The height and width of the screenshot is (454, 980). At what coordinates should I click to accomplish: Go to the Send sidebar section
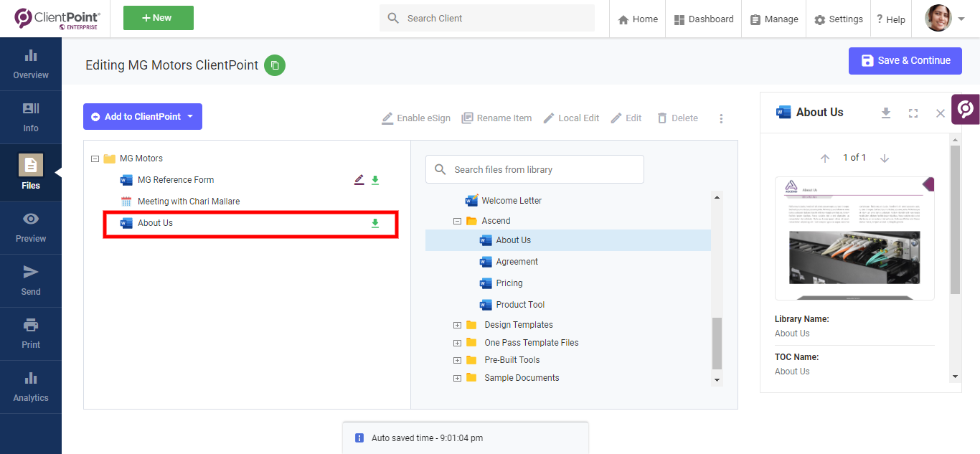(31, 281)
